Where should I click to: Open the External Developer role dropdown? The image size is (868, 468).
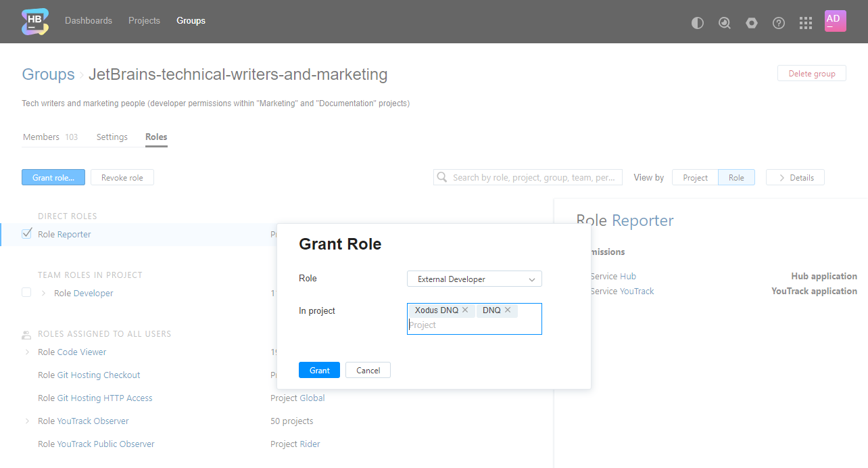(475, 279)
